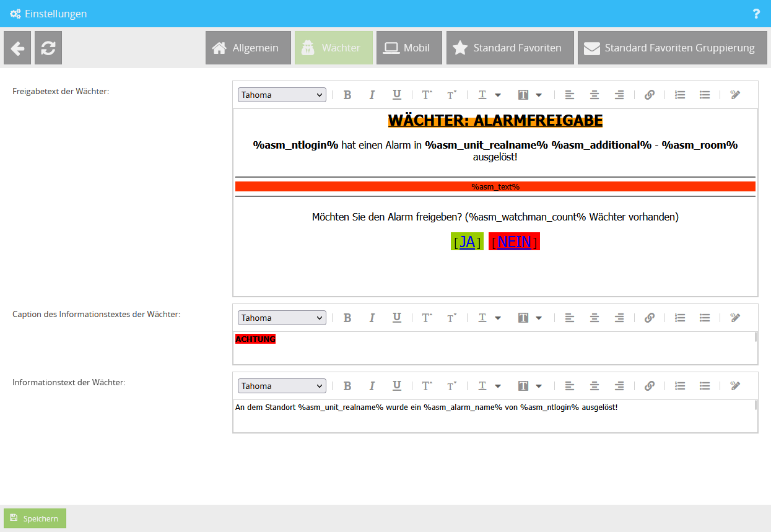Create a bullet list in the Freigabetext editor
The width and height of the screenshot is (771, 532).
pyautogui.click(x=705, y=94)
